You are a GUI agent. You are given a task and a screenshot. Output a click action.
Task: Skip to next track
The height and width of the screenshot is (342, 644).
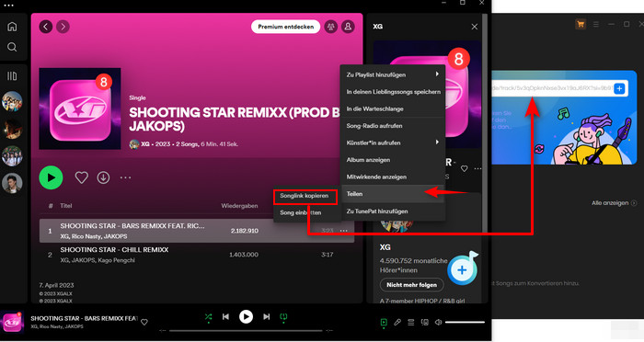pyautogui.click(x=267, y=316)
